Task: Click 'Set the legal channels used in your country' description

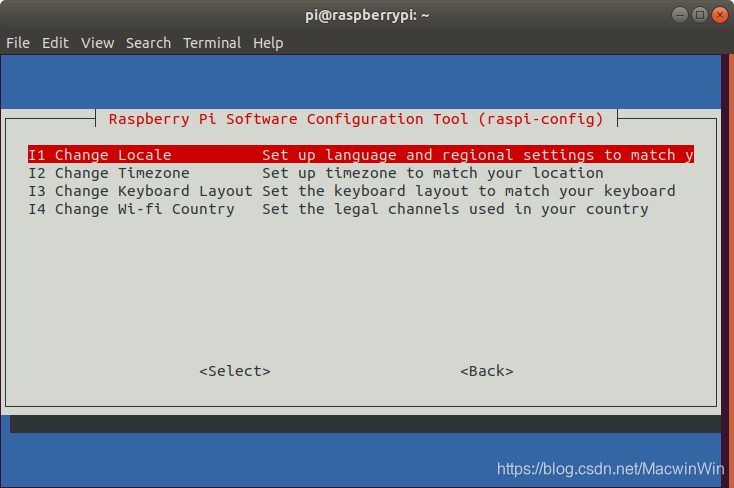Action: click(455, 209)
